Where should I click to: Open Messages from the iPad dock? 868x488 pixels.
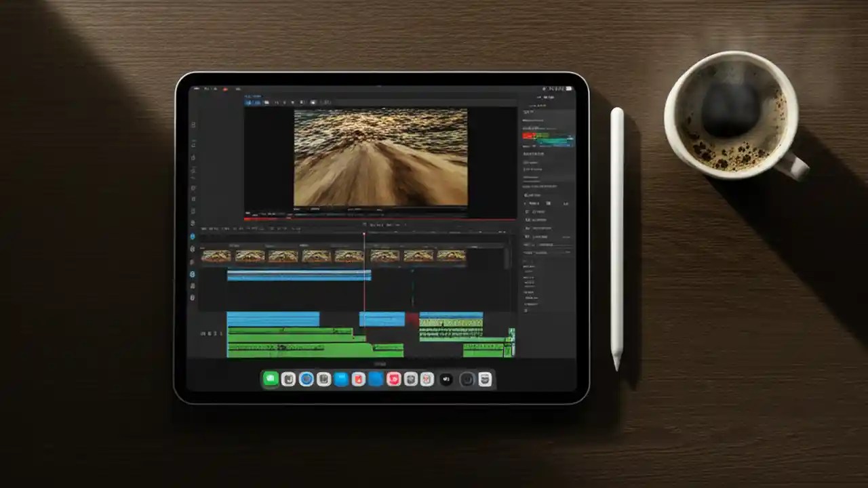[x=271, y=380]
